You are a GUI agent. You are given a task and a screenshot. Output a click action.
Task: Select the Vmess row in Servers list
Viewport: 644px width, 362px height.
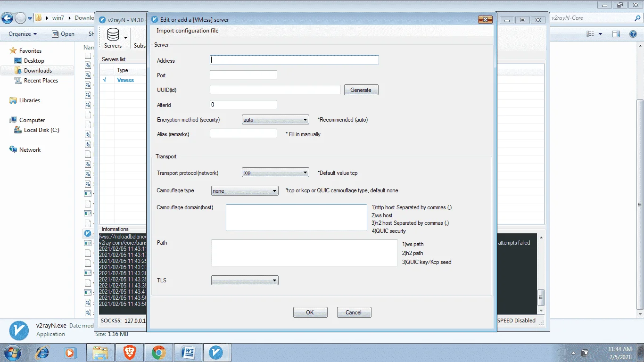click(124, 80)
